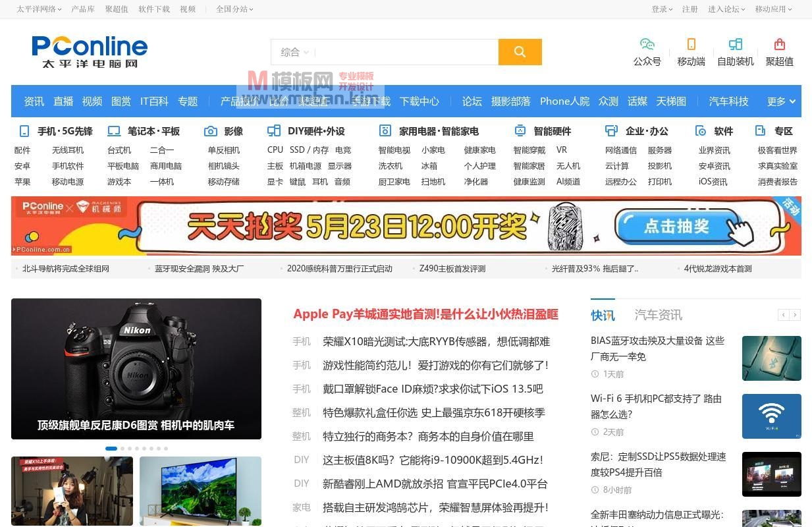The width and height of the screenshot is (812, 527).
Task: Click the 专区 category icon
Action: (761, 130)
